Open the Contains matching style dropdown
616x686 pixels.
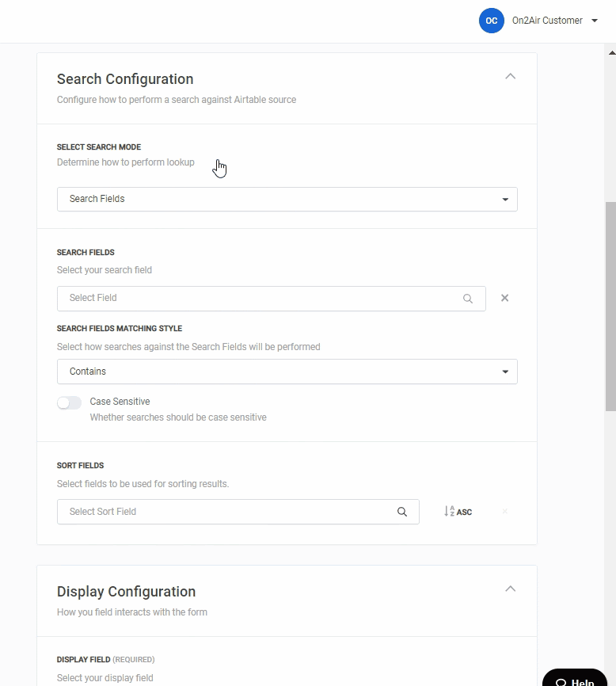[x=287, y=372]
